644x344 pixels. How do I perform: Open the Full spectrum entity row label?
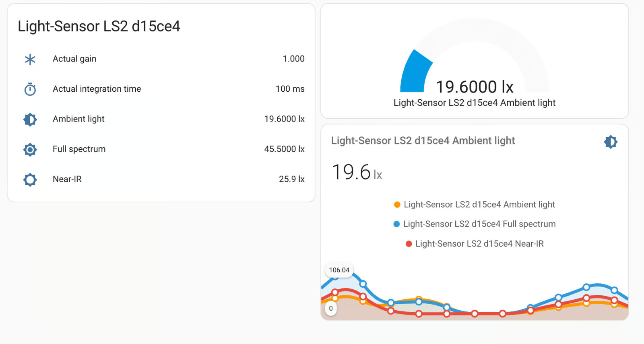pyautogui.click(x=79, y=149)
